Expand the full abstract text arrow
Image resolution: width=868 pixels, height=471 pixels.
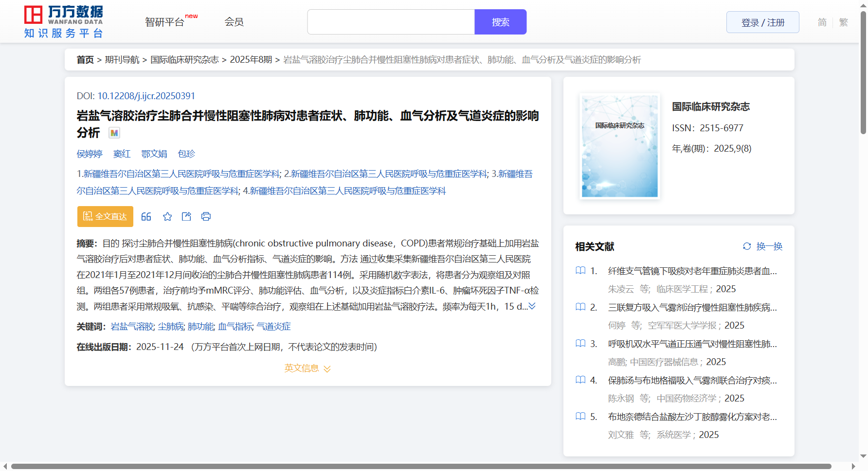point(532,306)
